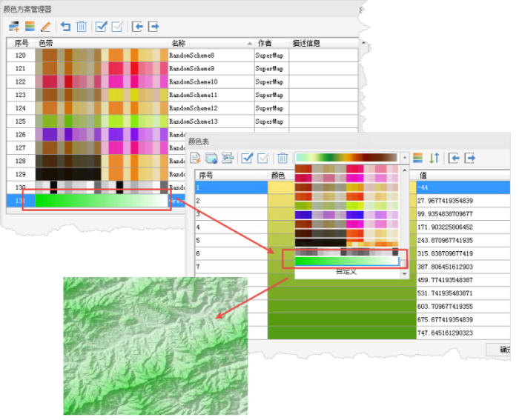Click import icon in scheme manager toolbar
This screenshot has height=420, width=519.
point(137,27)
